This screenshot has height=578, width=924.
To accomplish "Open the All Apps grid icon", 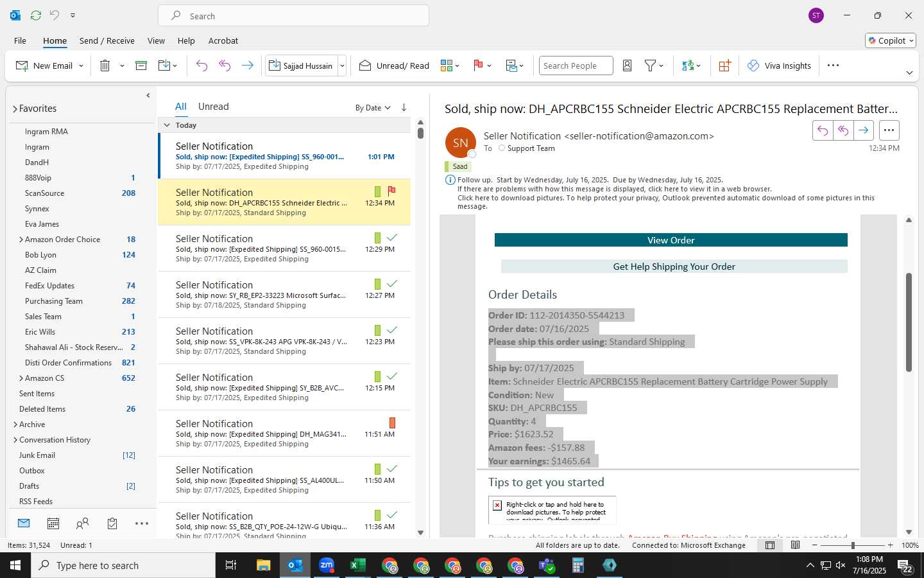I will [x=724, y=66].
